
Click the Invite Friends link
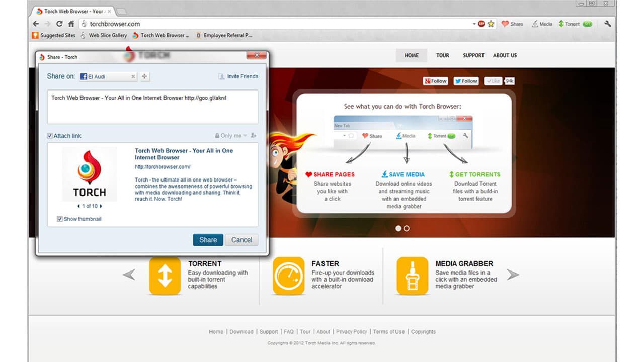pyautogui.click(x=240, y=76)
